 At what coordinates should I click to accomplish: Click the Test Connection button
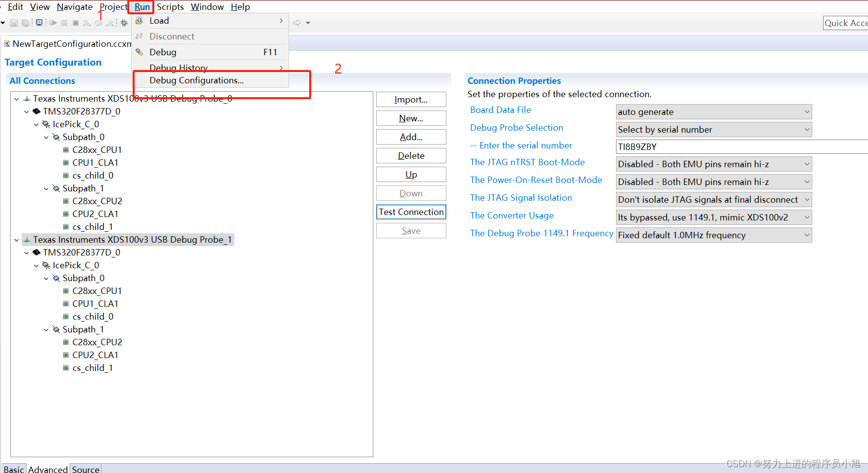411,212
